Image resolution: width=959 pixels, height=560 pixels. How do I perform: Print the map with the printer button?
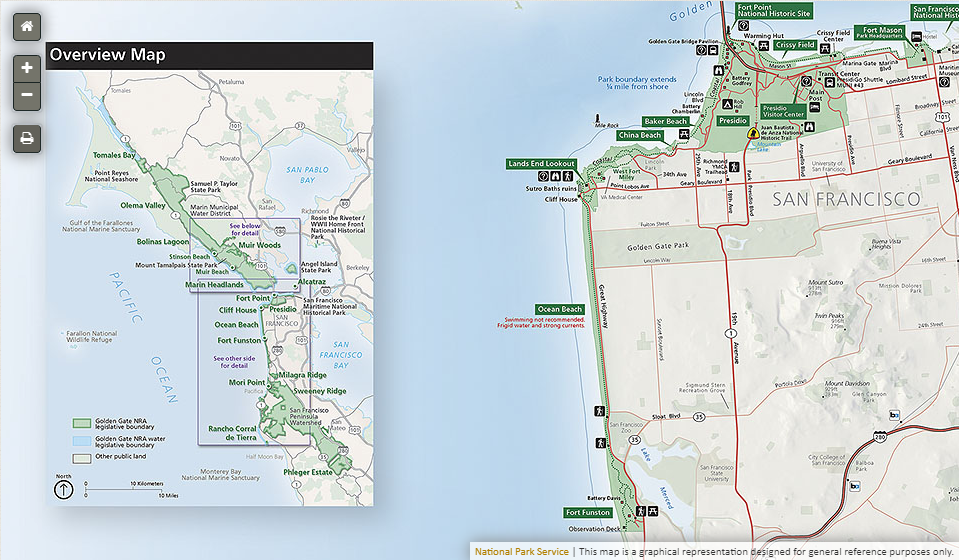(x=27, y=138)
